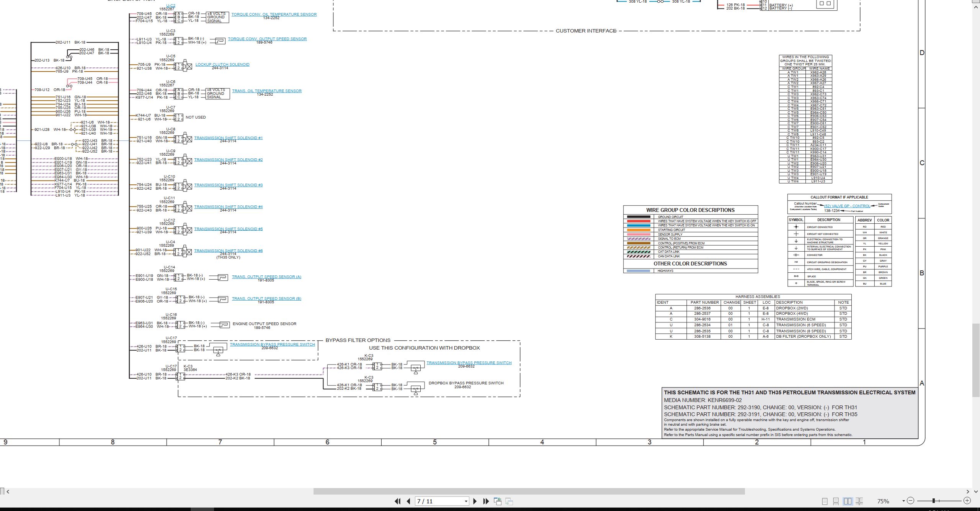Click the Engine Output Speed Sensor label
The image size is (980, 511).
[265, 324]
